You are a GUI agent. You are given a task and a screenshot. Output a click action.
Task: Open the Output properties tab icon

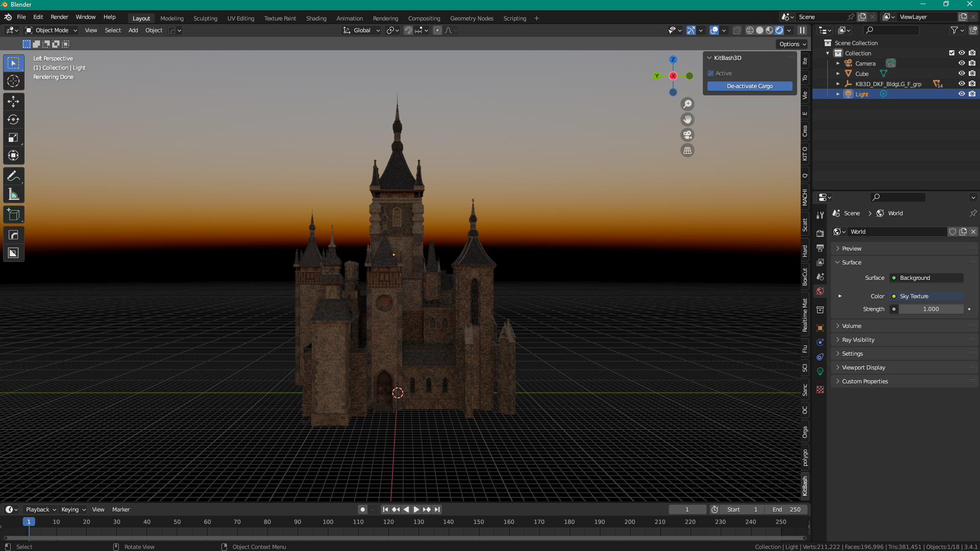tap(820, 248)
